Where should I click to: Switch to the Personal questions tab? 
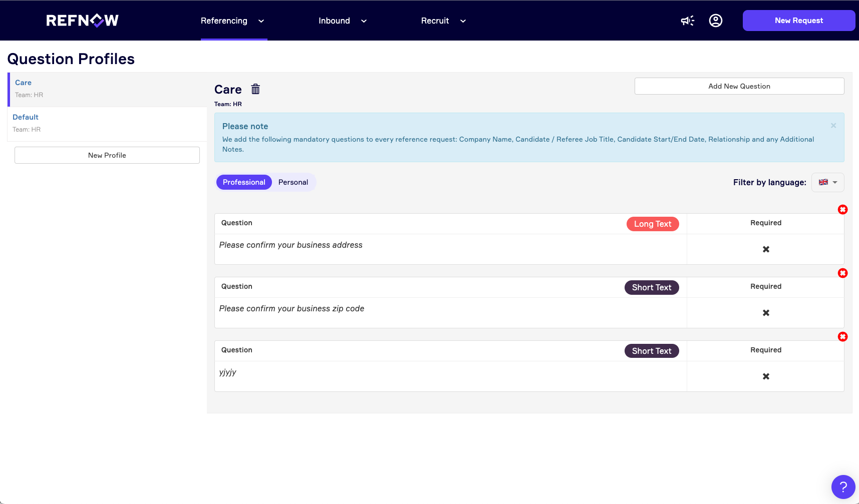click(293, 182)
